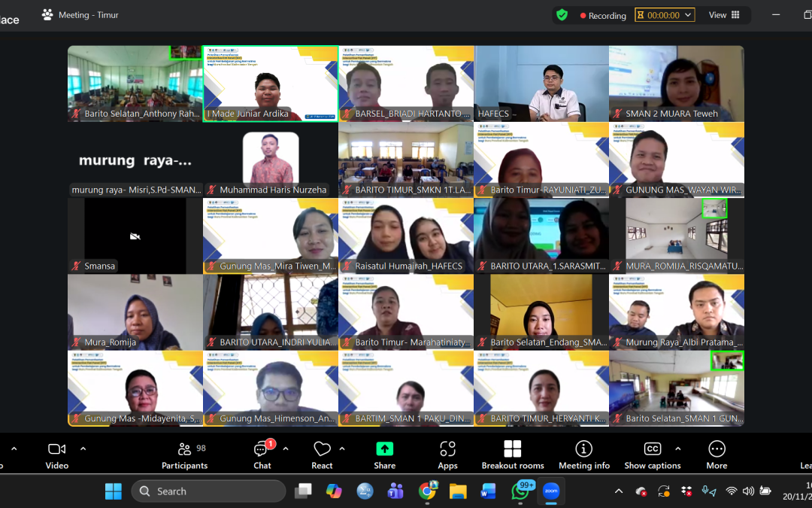
Task: Open the timer 00:00:00 dropdown
Action: pyautogui.click(x=665, y=15)
